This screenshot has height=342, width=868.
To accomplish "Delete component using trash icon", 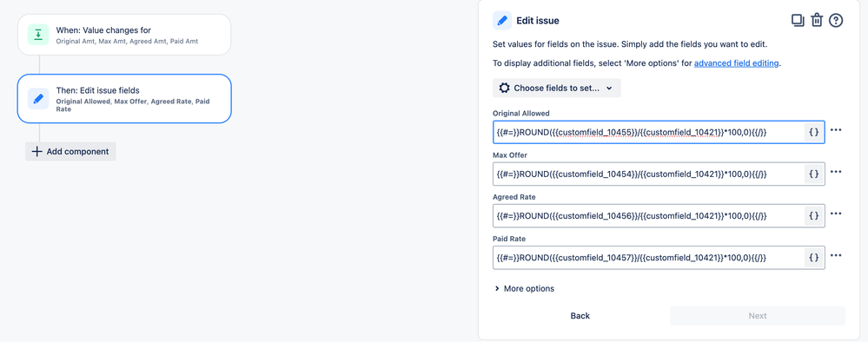I will point(817,21).
